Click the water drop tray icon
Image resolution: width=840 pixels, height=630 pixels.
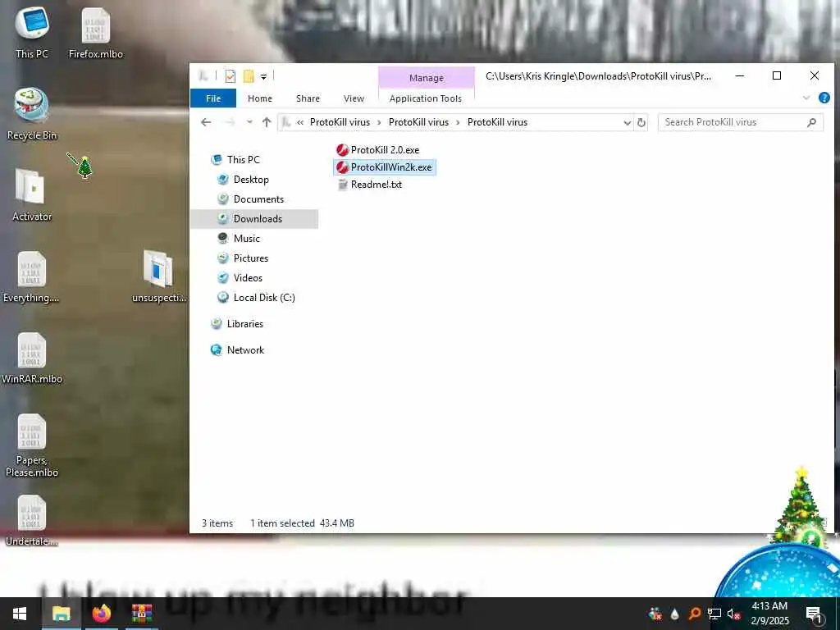point(675,614)
